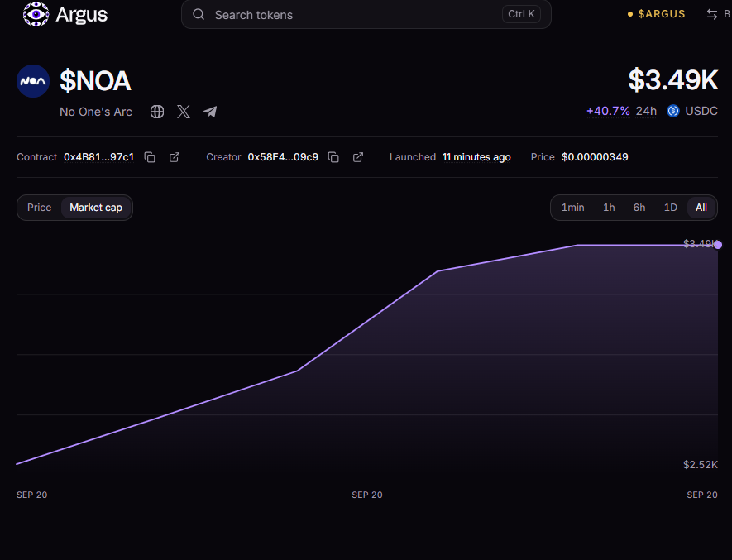Click the creator address text 0x58E4...09c9
732x560 pixels.
click(283, 157)
